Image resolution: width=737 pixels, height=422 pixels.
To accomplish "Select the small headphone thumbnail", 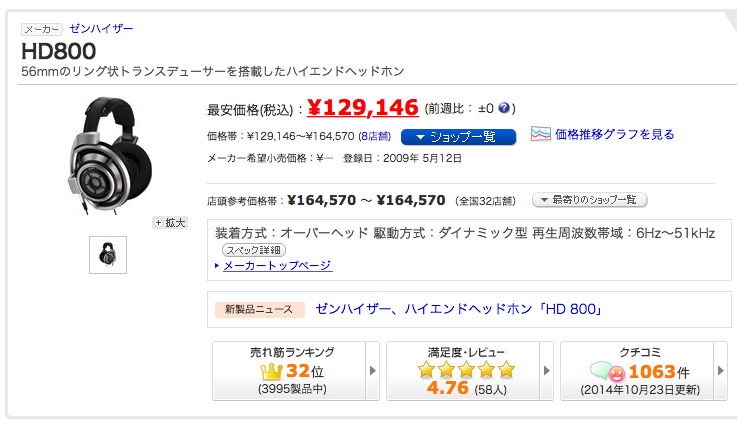I will pos(107,255).
